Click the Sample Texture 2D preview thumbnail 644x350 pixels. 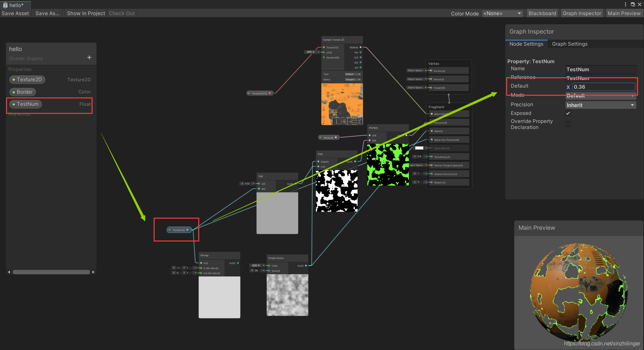[342, 104]
